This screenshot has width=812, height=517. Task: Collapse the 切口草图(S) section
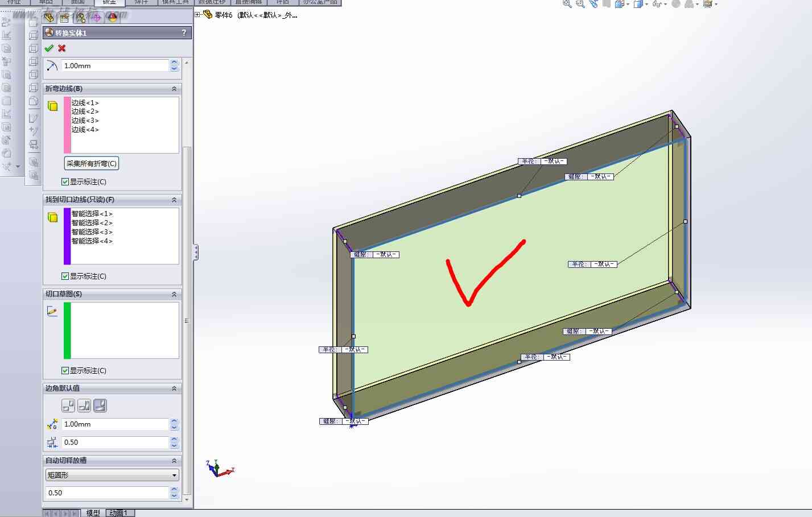point(174,295)
